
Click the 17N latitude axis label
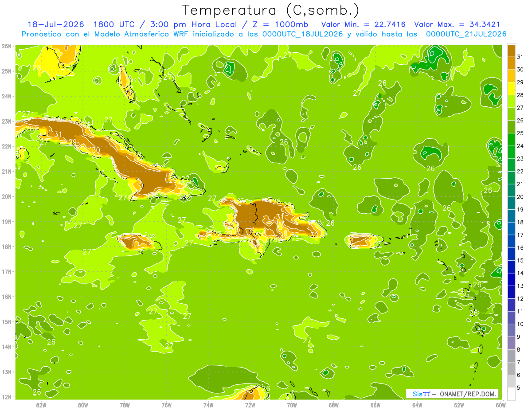pyautogui.click(x=6, y=271)
